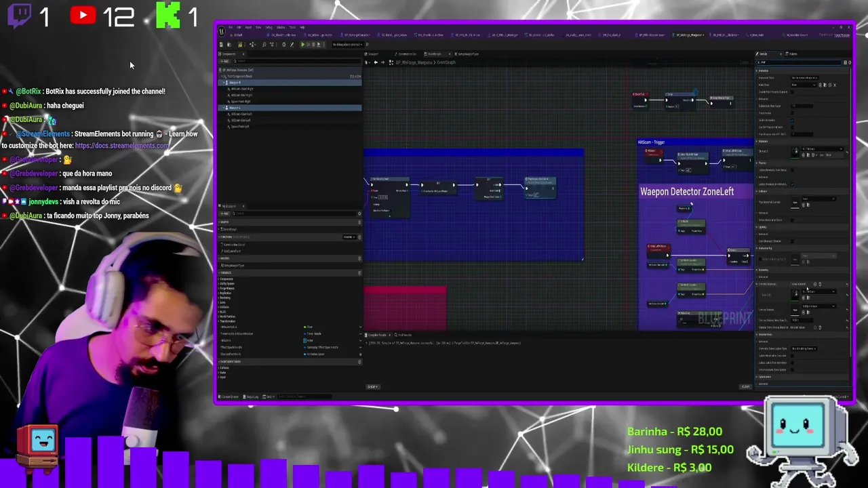The width and height of the screenshot is (868, 488).
Task: Open Class Settings gear icon
Action: (x=284, y=44)
